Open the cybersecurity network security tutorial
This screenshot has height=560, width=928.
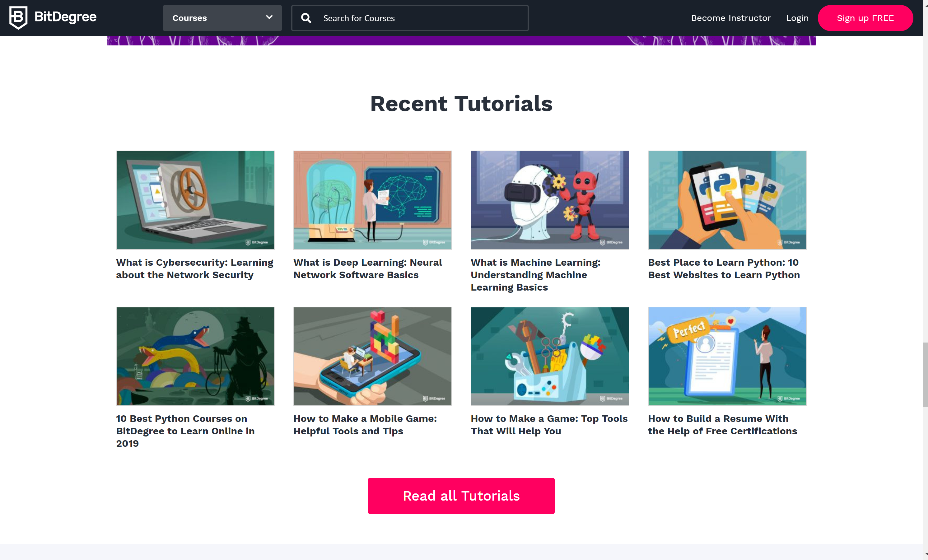(x=194, y=268)
